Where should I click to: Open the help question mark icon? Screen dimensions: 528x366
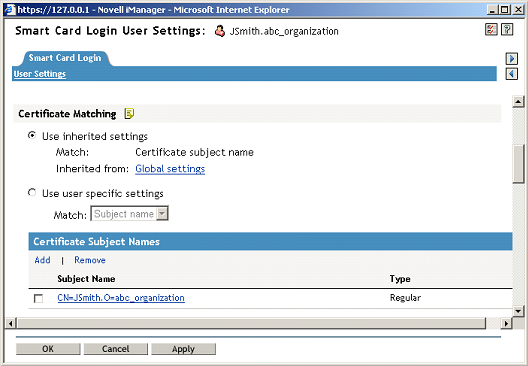pos(507,30)
